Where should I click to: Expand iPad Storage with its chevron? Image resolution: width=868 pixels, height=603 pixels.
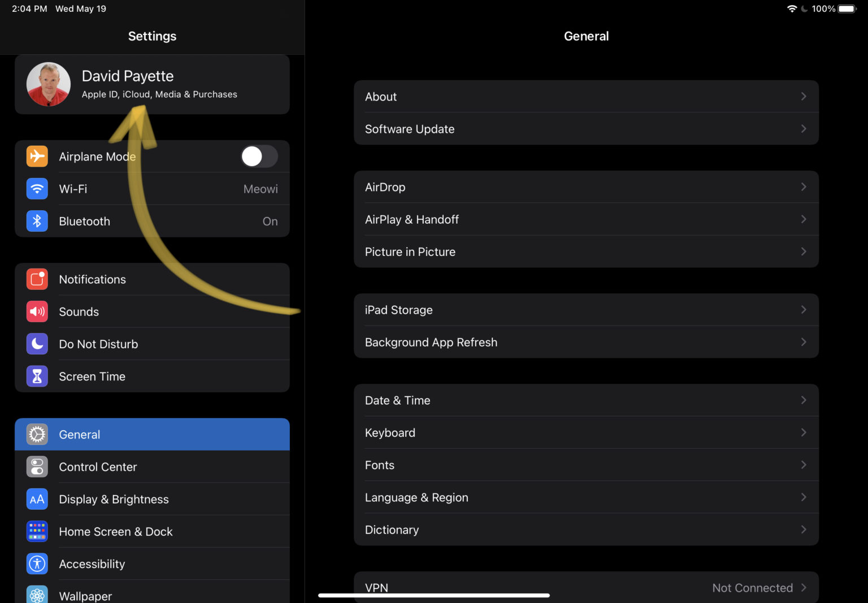[x=803, y=310]
